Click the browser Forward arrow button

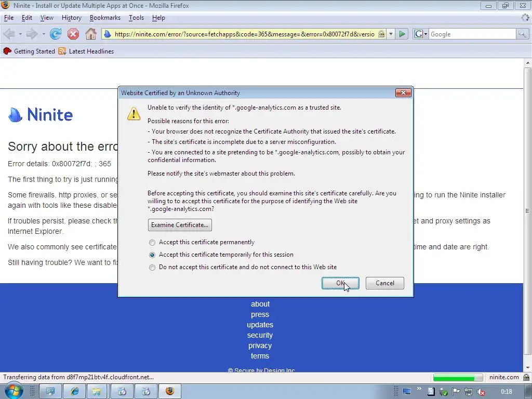pyautogui.click(x=32, y=34)
